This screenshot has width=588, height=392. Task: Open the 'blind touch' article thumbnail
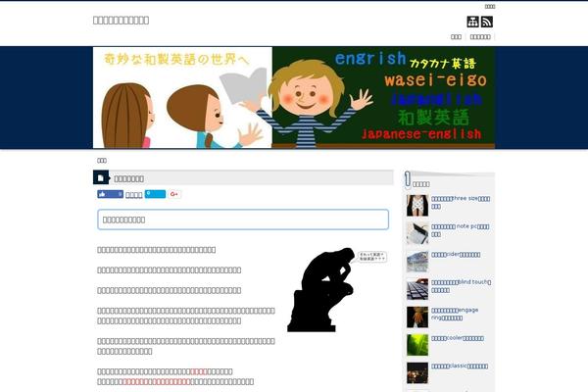(417, 289)
